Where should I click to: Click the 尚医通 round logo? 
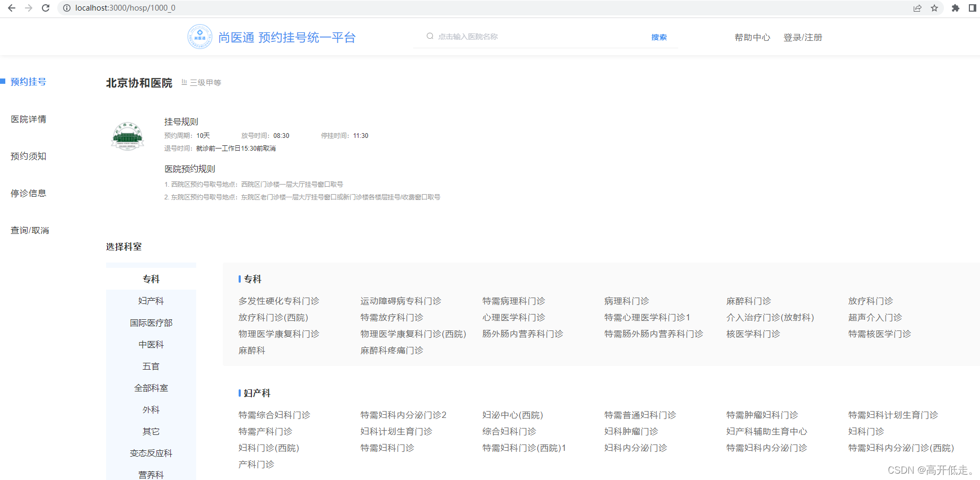coord(200,37)
